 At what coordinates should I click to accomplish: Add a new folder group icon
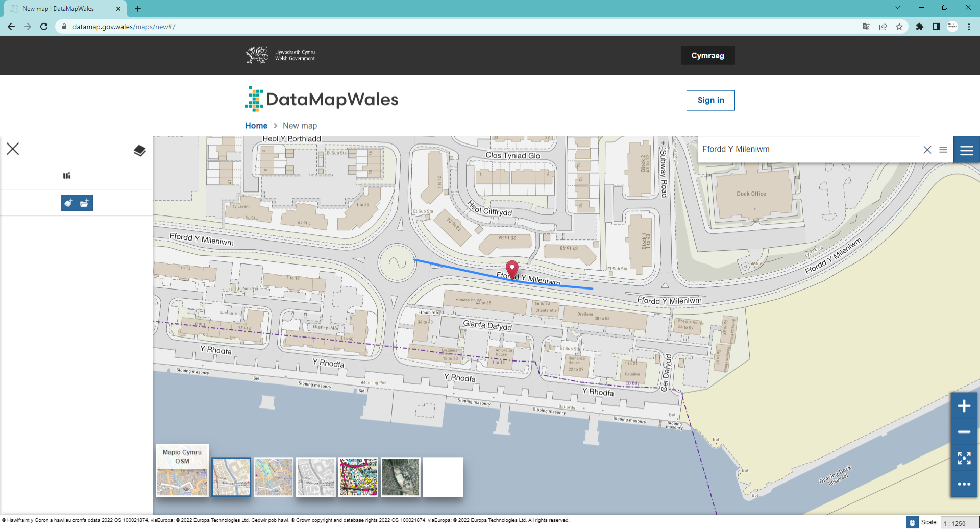point(85,203)
